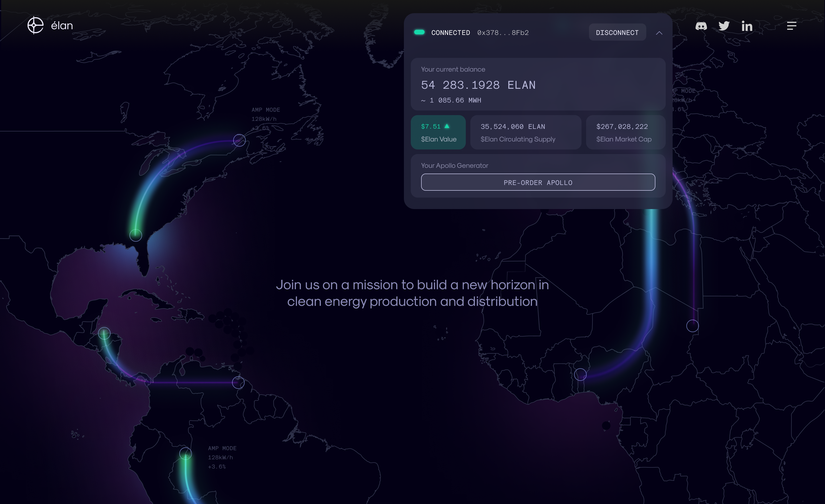Select the map node in West Africa
Viewport: 825px width, 504px height.
pos(581,375)
